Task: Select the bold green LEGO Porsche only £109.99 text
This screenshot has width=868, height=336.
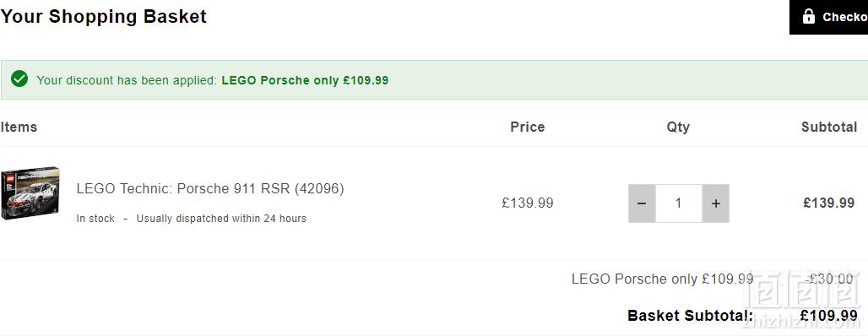Action: pos(305,80)
